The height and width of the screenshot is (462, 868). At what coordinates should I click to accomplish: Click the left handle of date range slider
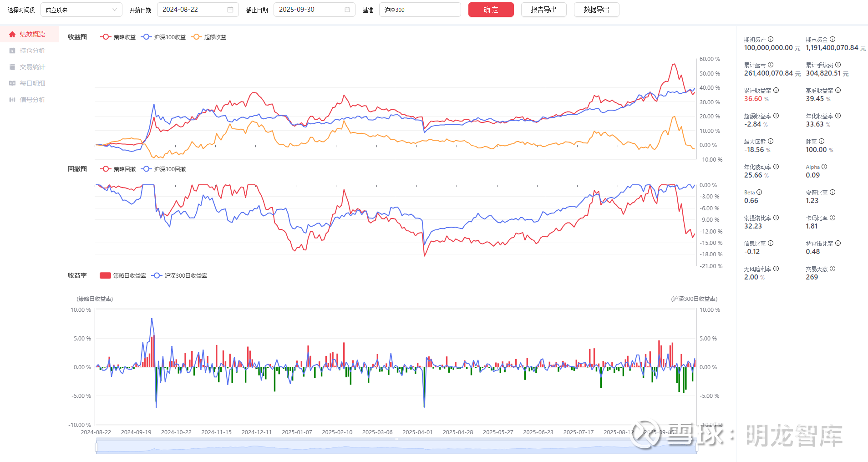pyautogui.click(x=96, y=447)
